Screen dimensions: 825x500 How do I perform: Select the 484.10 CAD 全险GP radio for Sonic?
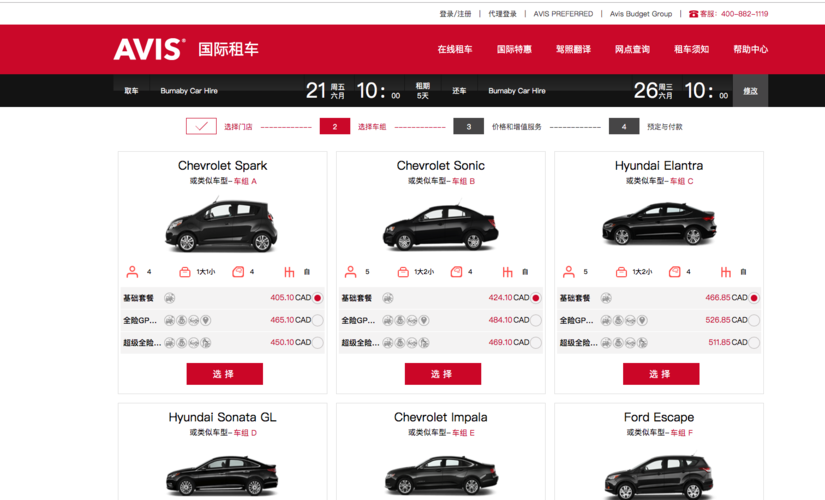coord(536,320)
